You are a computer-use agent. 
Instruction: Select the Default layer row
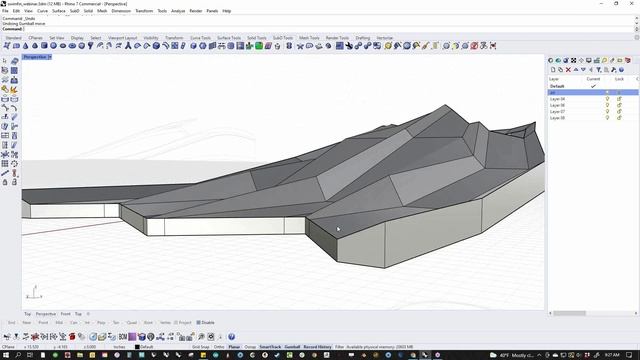point(593,86)
